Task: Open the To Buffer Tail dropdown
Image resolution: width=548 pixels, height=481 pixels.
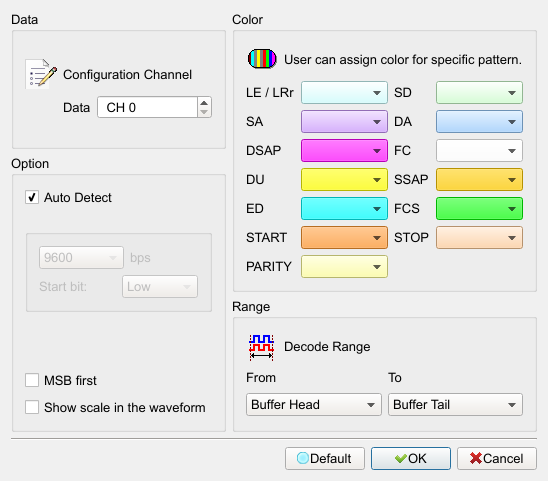Action: [x=455, y=404]
